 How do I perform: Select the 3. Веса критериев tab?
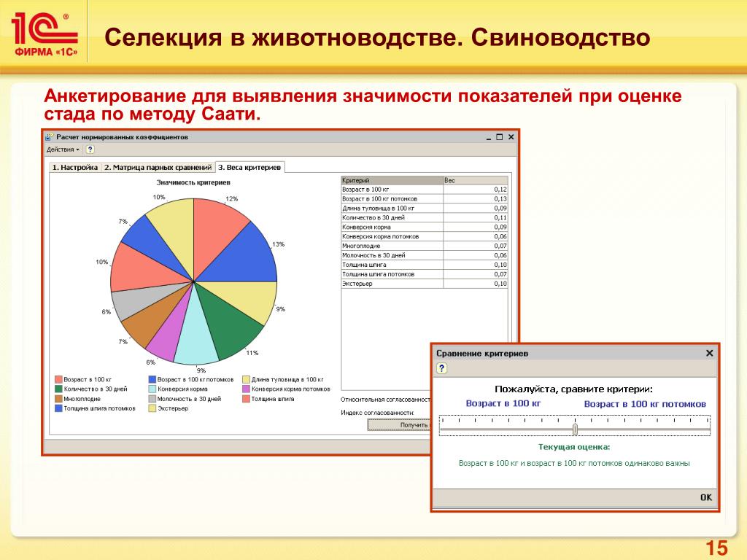(x=249, y=168)
